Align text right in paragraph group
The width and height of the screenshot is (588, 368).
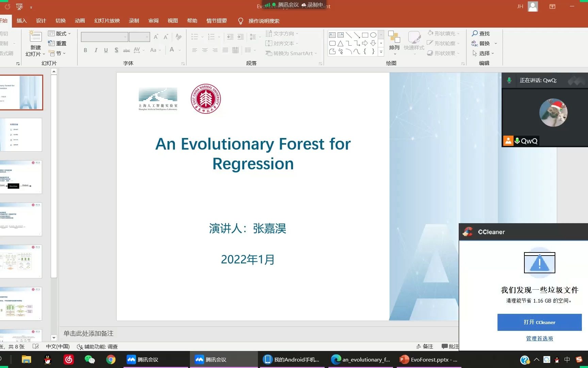(215, 50)
